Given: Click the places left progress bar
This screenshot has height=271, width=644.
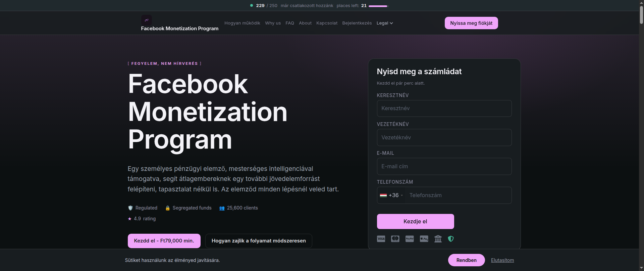Looking at the screenshot, I should click(378, 6).
